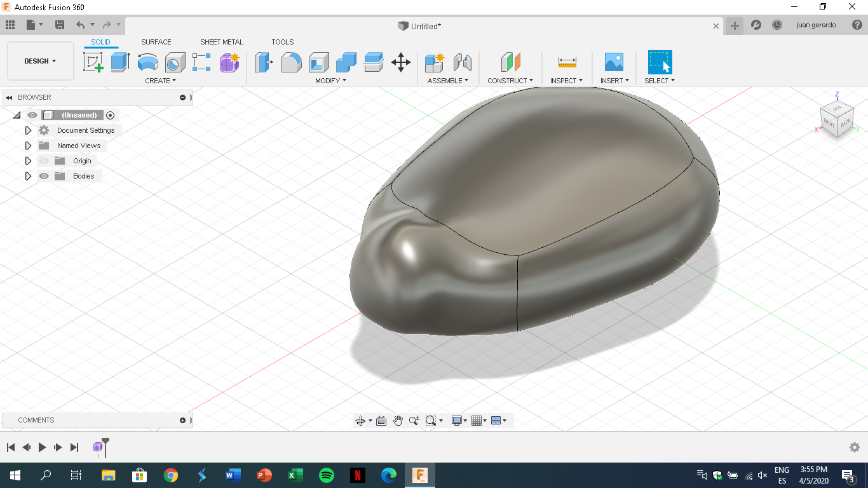Expand the Bodies folder

click(28, 176)
